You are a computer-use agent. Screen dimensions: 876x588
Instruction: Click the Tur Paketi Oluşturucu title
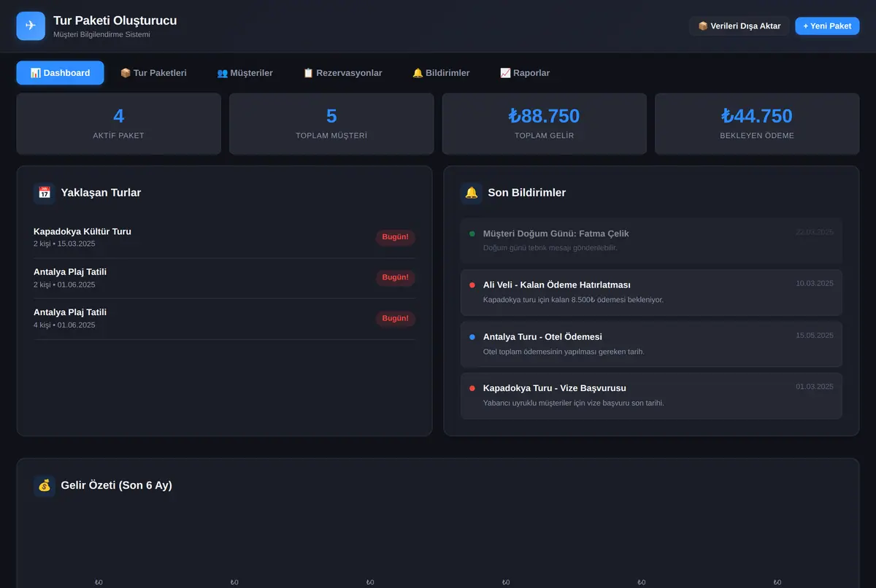click(115, 21)
